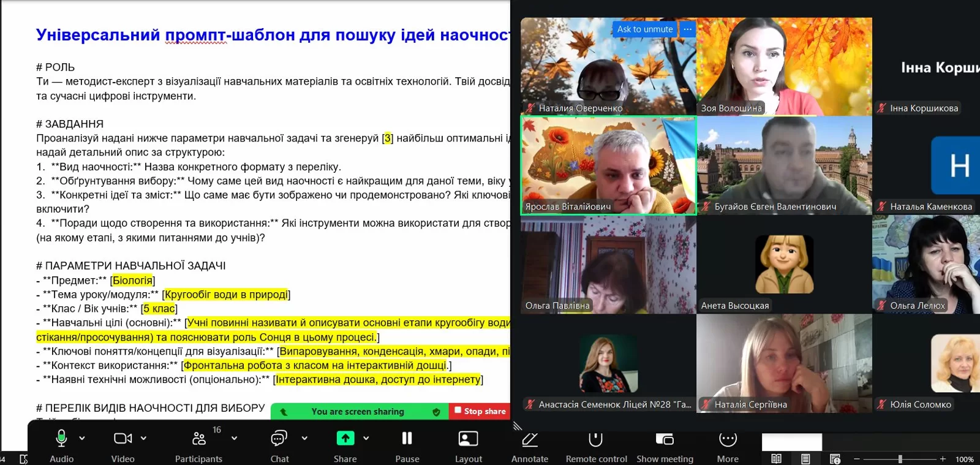Image resolution: width=980 pixels, height=465 pixels.
Task: Click the muted mic icon beside Наталия Оверченко
Action: coord(530,108)
